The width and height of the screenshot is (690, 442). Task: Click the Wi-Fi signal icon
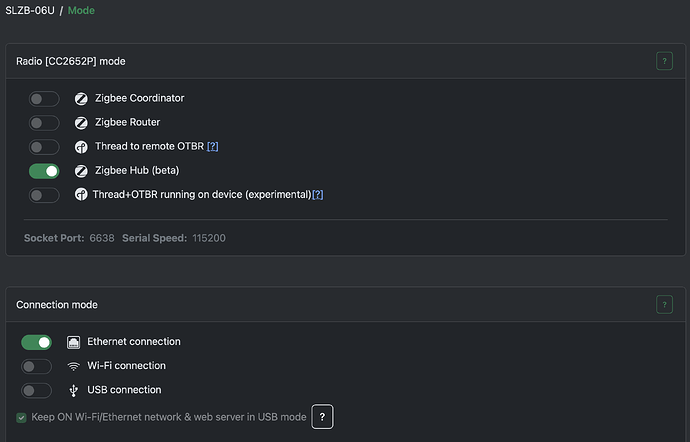point(73,366)
